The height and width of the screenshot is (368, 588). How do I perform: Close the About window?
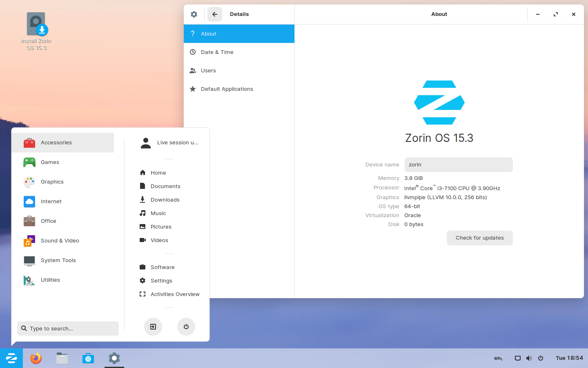pyautogui.click(x=574, y=14)
